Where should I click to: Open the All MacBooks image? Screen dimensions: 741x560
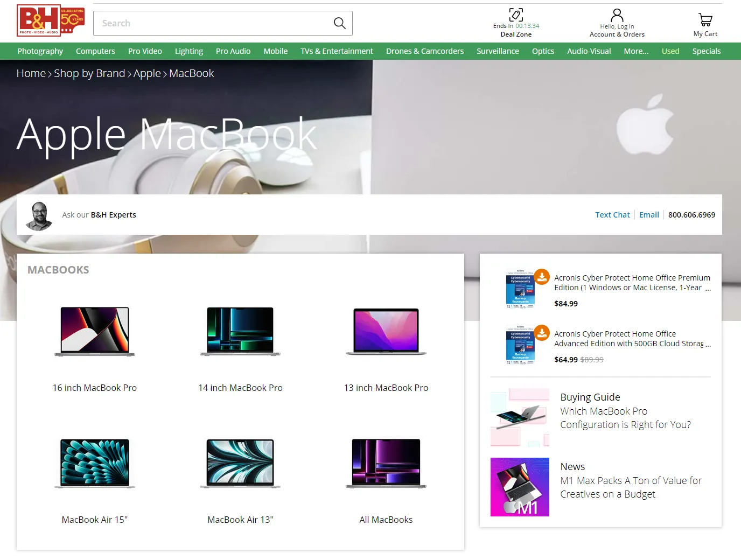tap(386, 464)
